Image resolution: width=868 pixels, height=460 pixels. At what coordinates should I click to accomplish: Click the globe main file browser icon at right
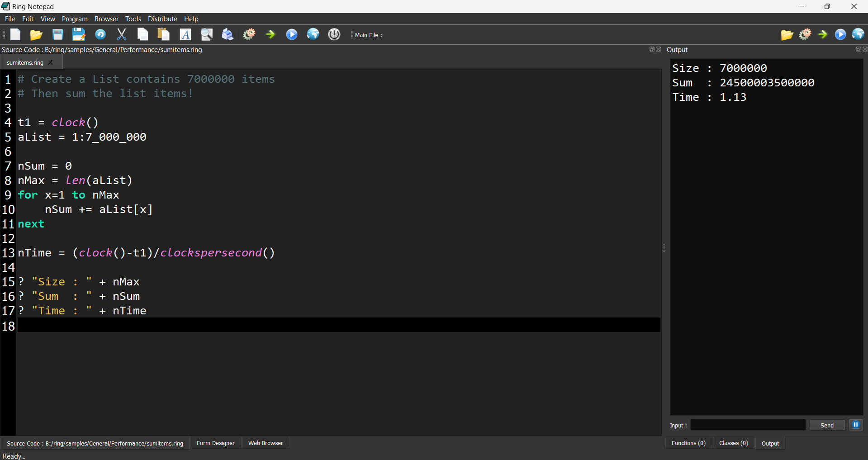[x=858, y=34]
